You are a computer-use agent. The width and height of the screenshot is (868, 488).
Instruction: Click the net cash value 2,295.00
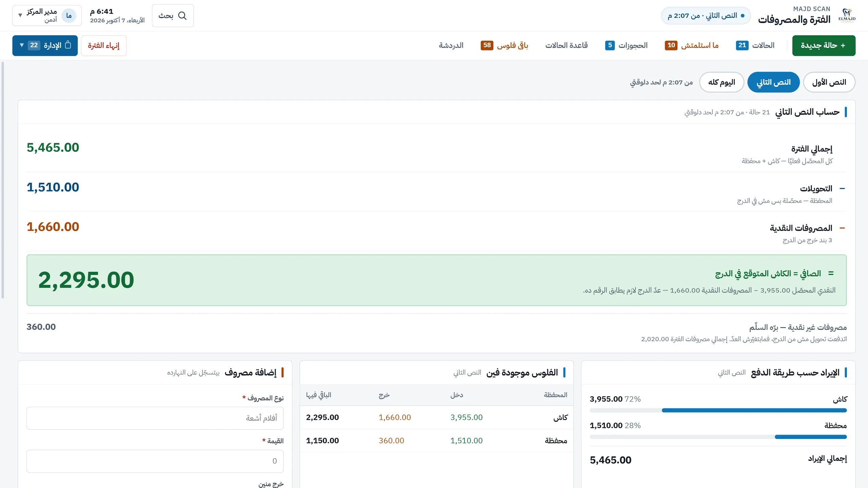(x=86, y=280)
